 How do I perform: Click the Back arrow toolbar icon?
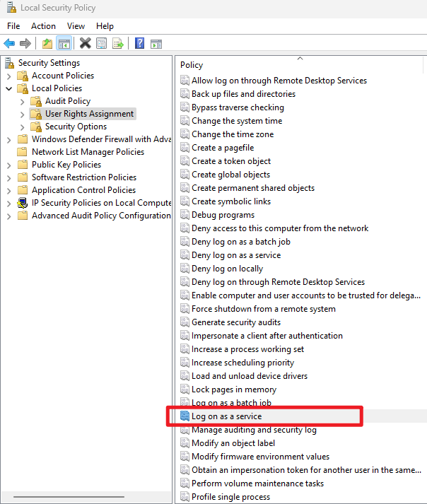pyautogui.click(x=9, y=44)
